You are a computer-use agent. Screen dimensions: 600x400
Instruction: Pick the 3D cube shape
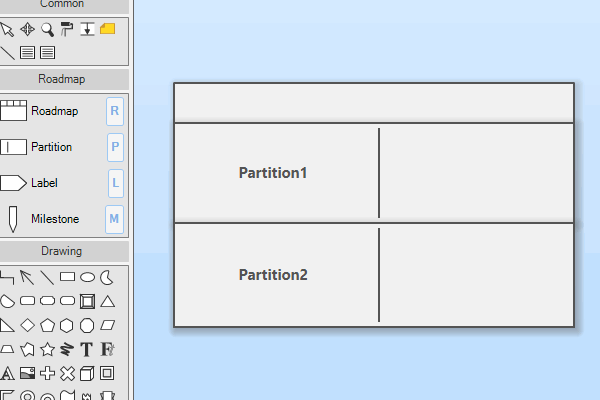click(87, 373)
